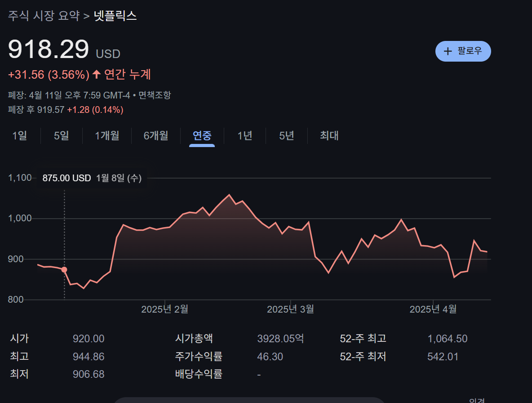
Task: Click the 시가 value 920.00
Action: [89, 339]
